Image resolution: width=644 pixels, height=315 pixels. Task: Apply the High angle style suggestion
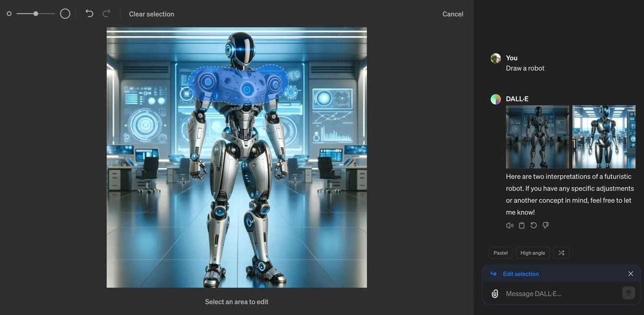(x=532, y=253)
